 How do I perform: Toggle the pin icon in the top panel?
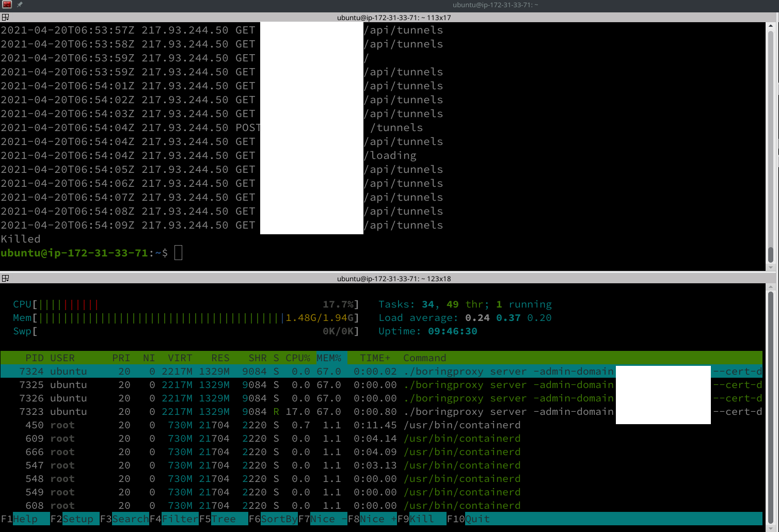19,5
